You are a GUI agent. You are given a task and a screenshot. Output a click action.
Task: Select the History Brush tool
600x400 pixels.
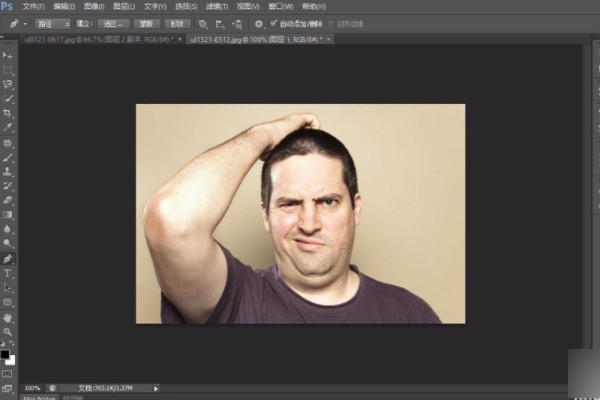7,186
